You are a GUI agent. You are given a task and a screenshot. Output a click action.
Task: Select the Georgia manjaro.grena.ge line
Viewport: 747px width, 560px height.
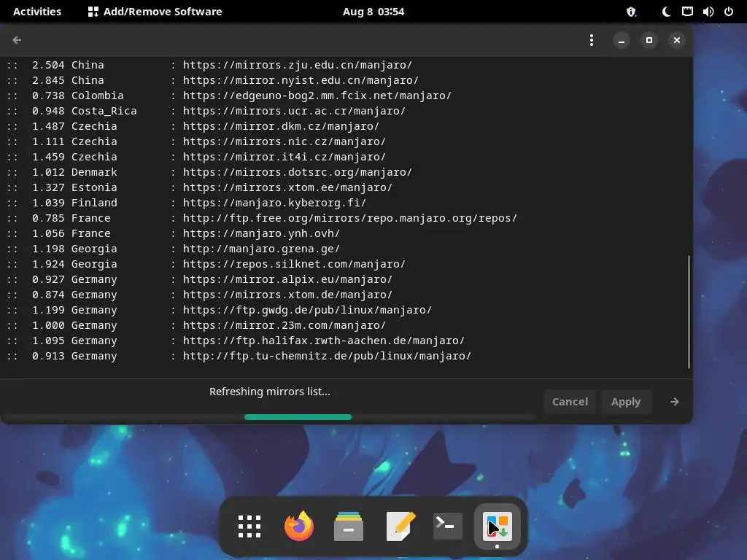173,249
